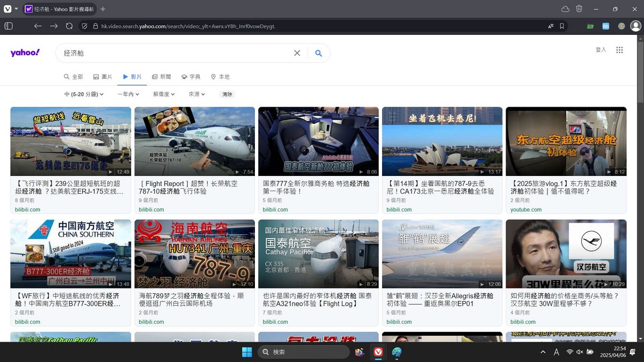Click the blue search magnifier button
Screen dimensions: 644x362
pos(318,53)
